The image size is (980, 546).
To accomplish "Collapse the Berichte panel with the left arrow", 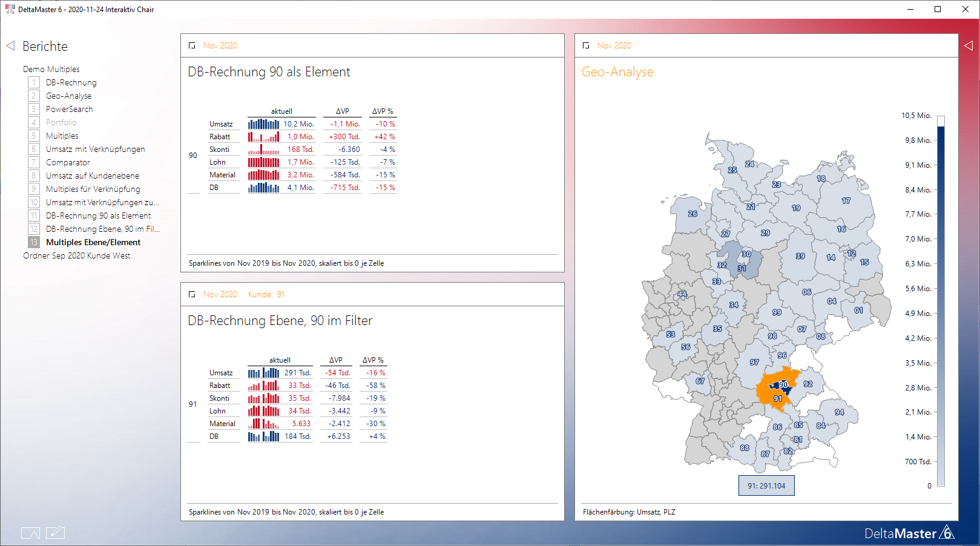I will [x=10, y=46].
